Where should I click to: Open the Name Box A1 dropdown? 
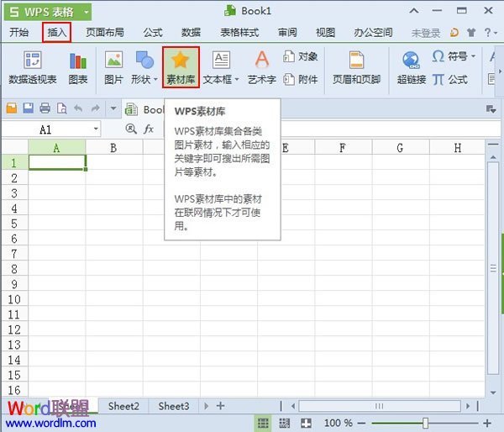click(x=96, y=129)
